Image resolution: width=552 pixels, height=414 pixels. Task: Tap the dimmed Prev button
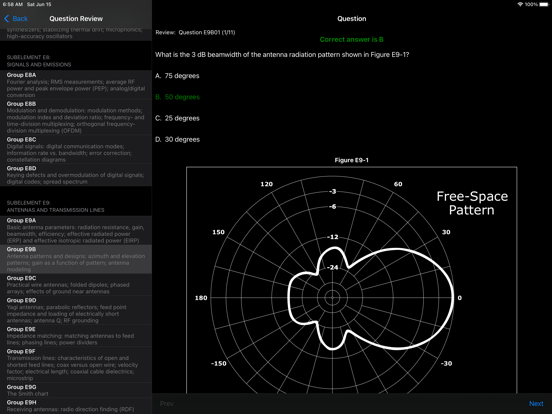[x=167, y=403]
